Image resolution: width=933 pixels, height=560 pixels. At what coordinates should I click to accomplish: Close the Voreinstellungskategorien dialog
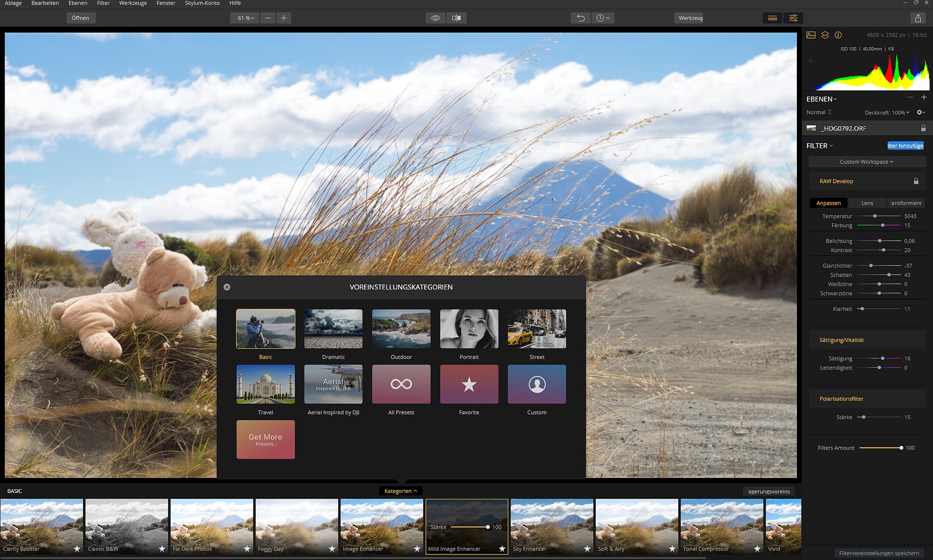[x=227, y=287]
